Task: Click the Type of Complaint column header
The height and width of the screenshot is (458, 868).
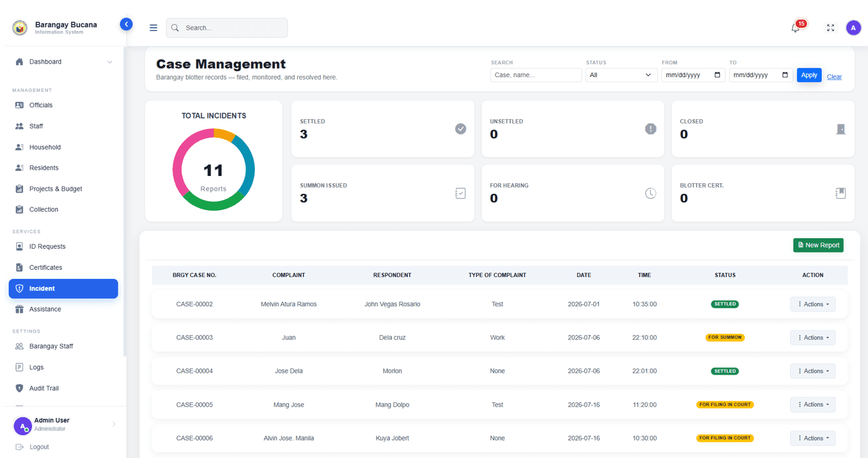Action: 497,275
